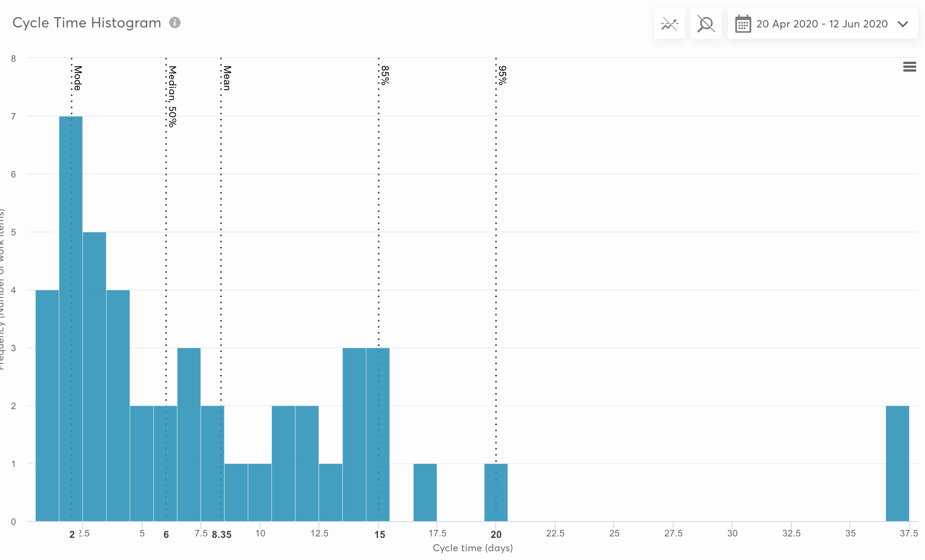Open the 20 Apr 2020 - 12 Jun 2020 range
This screenshot has height=560, width=925.
pyautogui.click(x=822, y=24)
